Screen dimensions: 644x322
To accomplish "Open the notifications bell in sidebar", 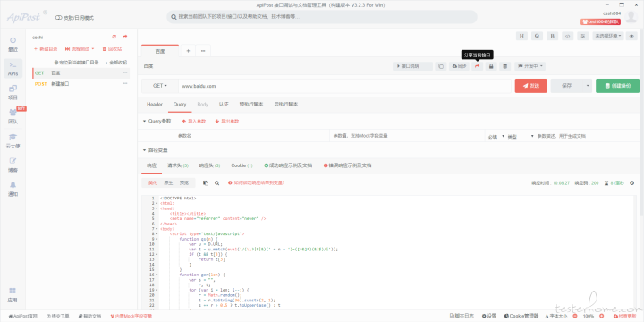I will click(x=13, y=189).
